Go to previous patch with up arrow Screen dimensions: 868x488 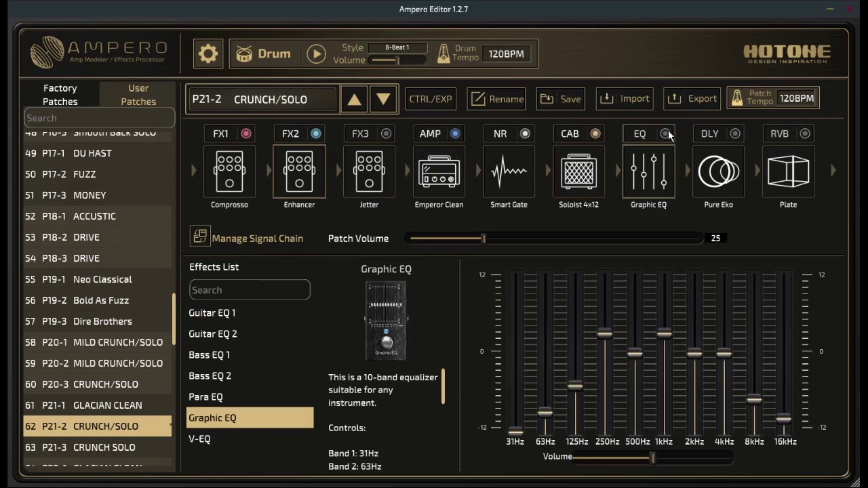(354, 99)
